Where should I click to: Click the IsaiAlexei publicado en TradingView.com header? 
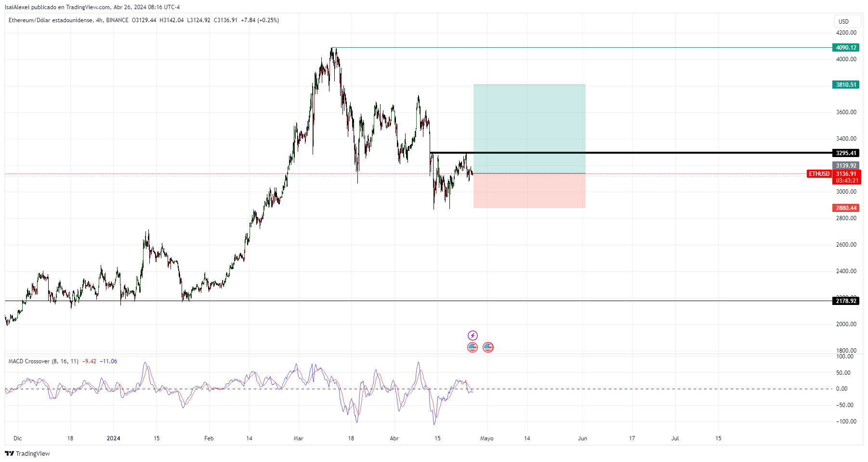tap(92, 7)
